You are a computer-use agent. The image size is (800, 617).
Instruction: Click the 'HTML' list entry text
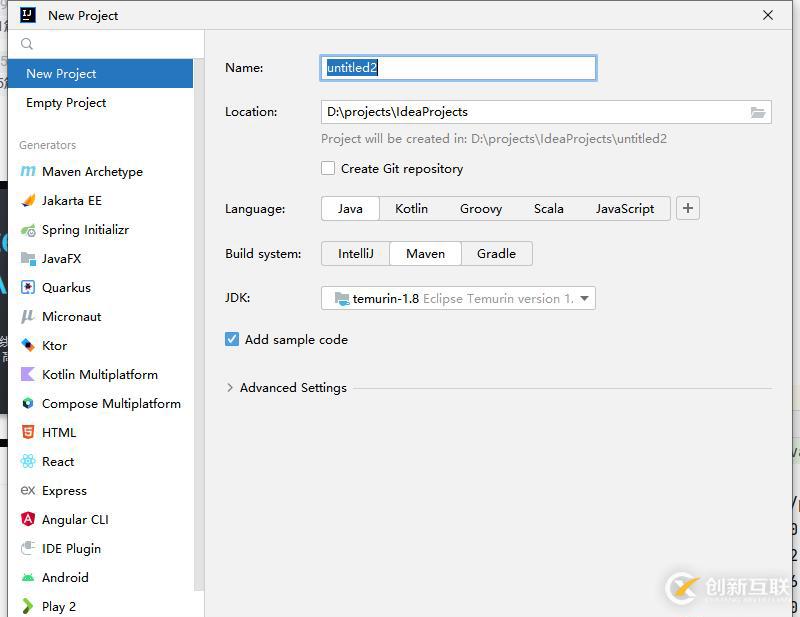point(59,433)
